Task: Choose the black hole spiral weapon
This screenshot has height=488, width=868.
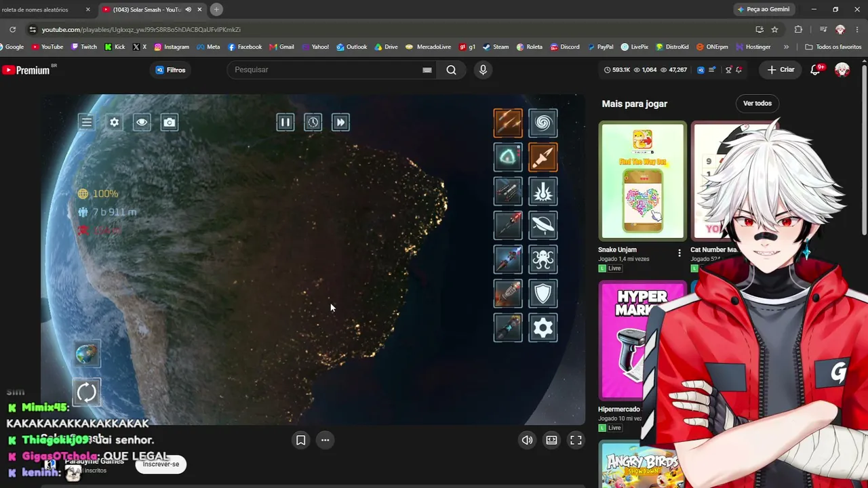Action: 542,123
